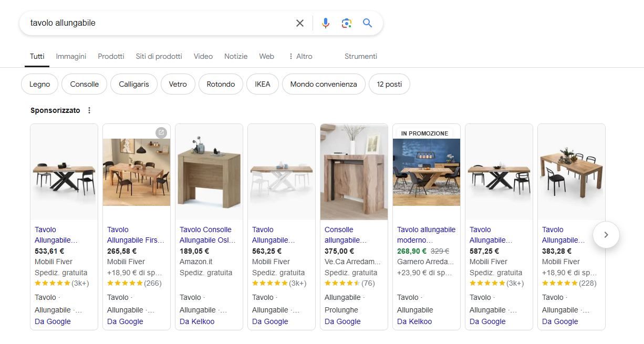Click the blue magnifier search icon

(367, 23)
